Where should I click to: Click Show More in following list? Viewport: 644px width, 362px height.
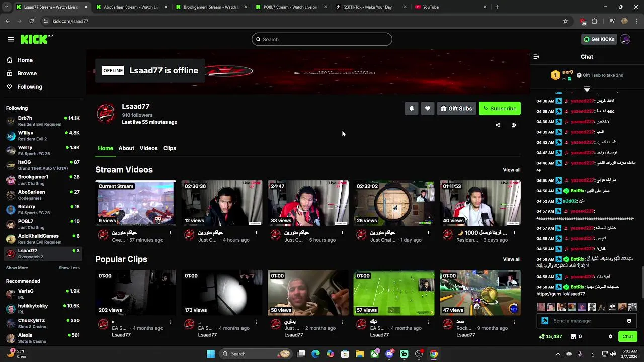pos(17,268)
